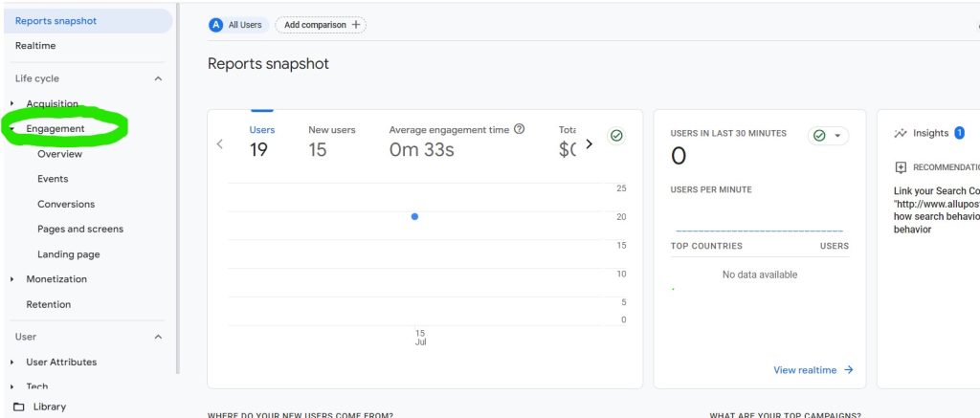Open the Retention report
980x418 pixels.
(48, 304)
